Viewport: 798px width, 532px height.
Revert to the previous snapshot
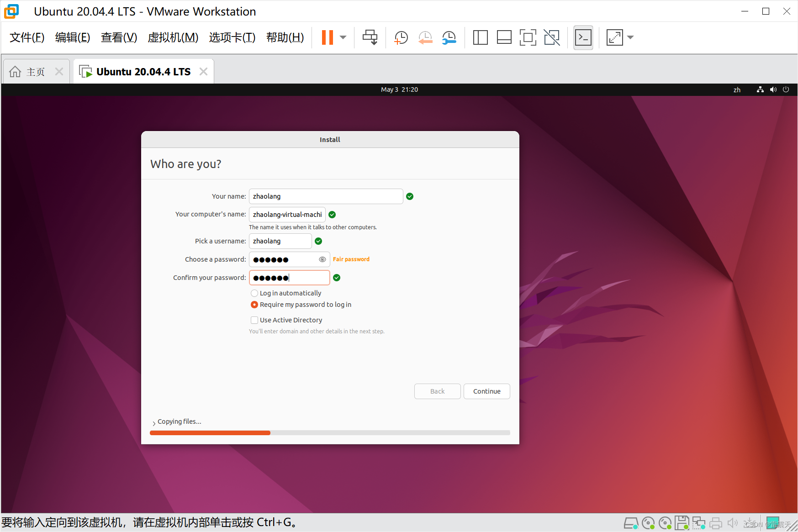[425, 37]
